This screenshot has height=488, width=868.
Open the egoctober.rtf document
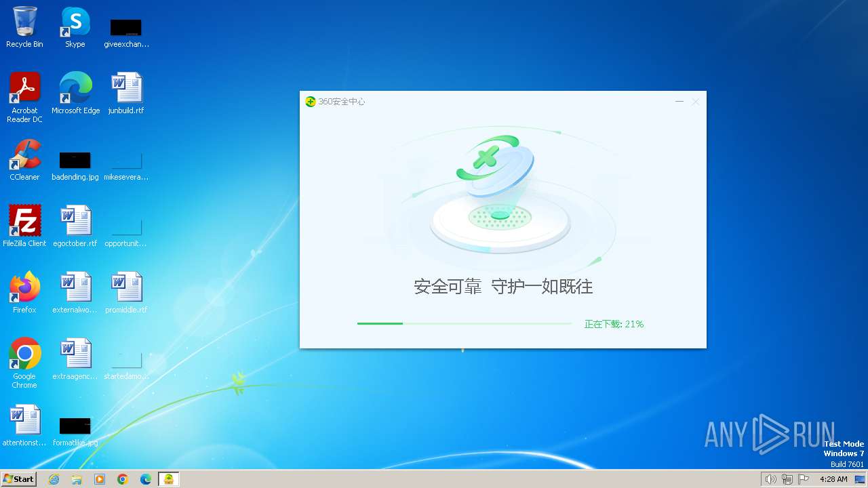click(75, 226)
